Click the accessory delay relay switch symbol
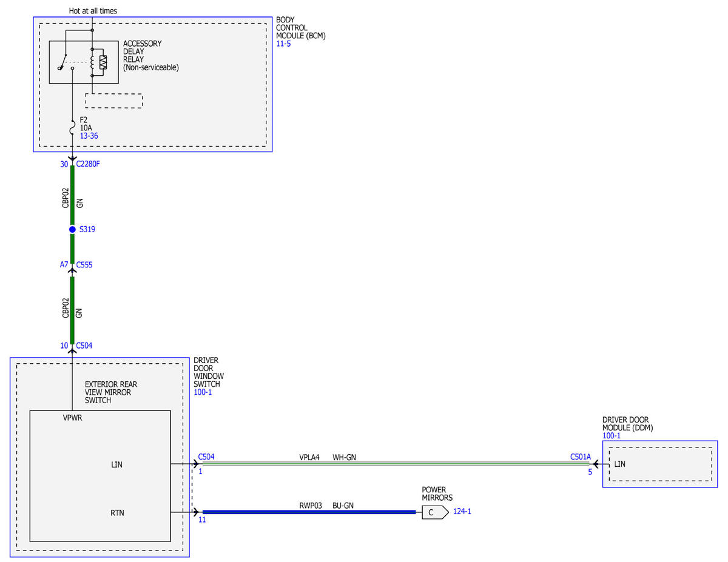The image size is (728, 562). [66, 61]
